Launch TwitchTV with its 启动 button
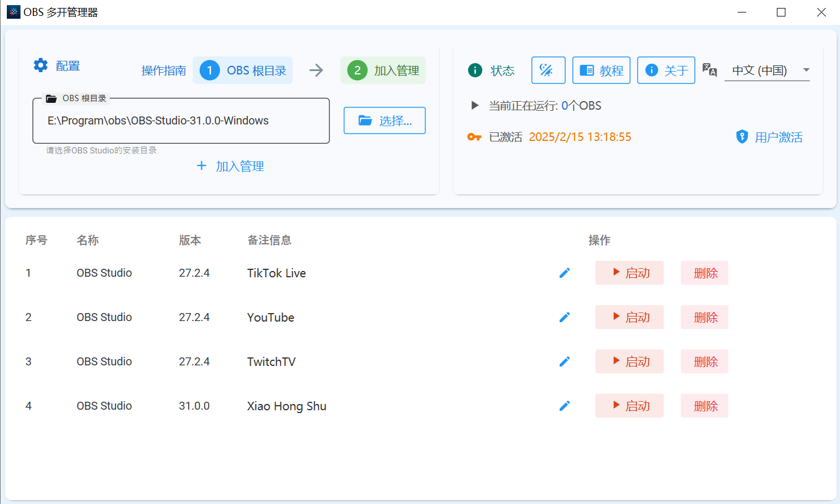 tap(629, 361)
